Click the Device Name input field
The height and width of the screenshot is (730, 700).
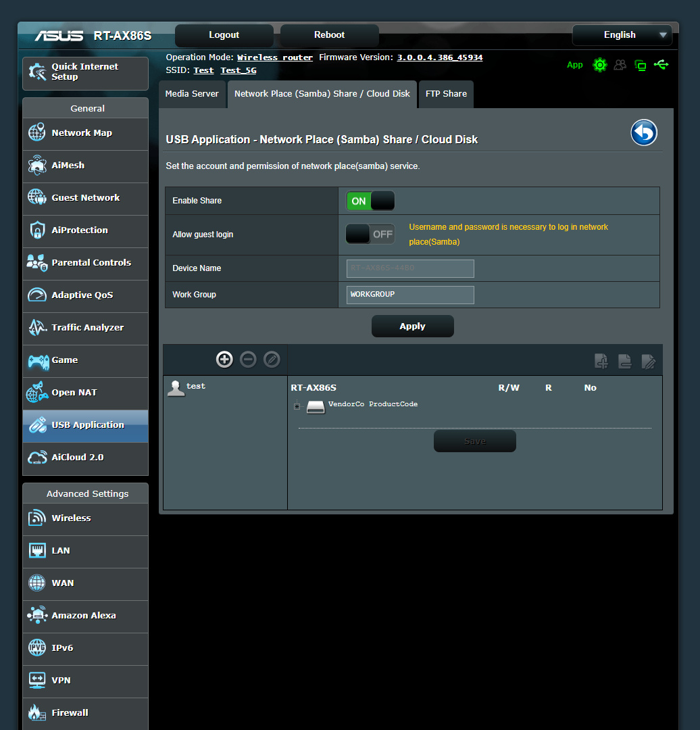pyautogui.click(x=410, y=268)
